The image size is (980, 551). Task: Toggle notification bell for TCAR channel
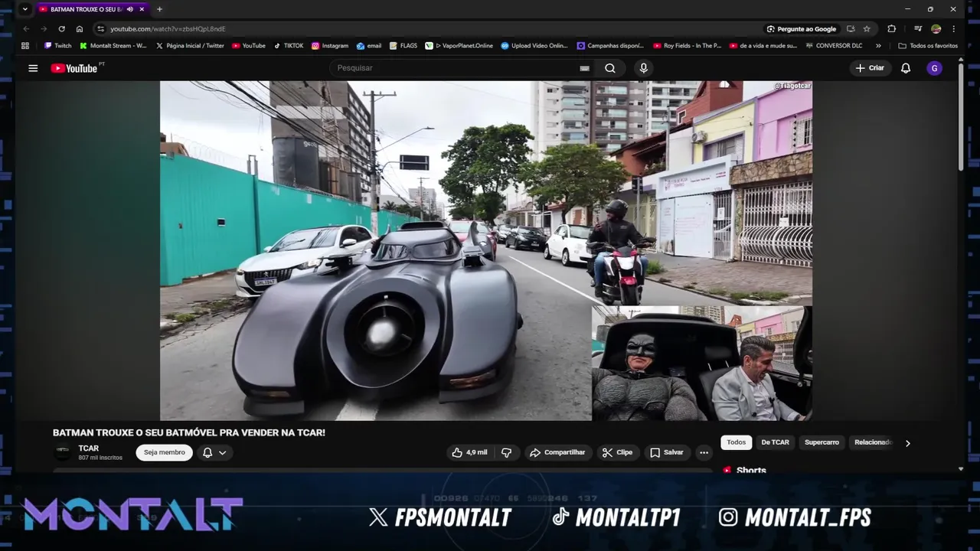pos(207,452)
